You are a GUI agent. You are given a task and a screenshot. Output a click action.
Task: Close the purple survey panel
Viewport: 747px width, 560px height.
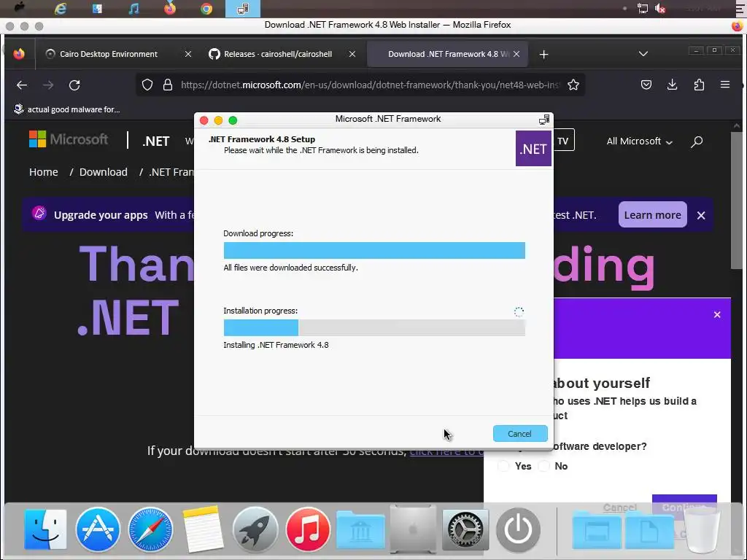pyautogui.click(x=717, y=315)
